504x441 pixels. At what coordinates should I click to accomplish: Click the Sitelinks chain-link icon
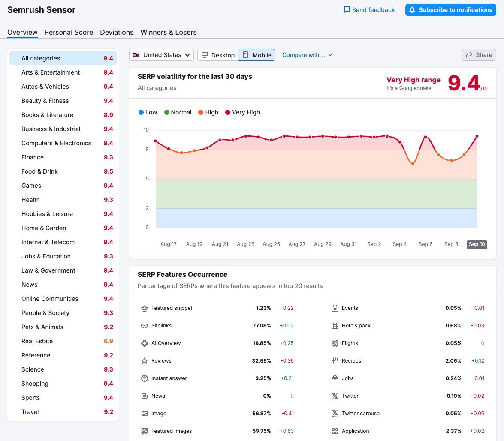click(143, 325)
